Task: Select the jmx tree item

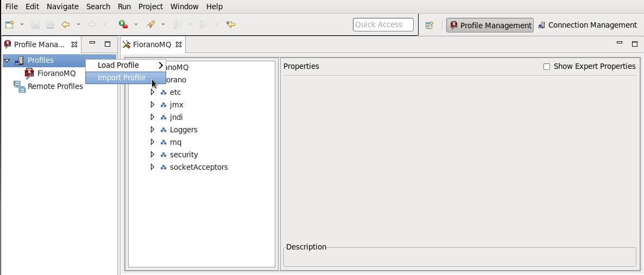Action: (176, 105)
